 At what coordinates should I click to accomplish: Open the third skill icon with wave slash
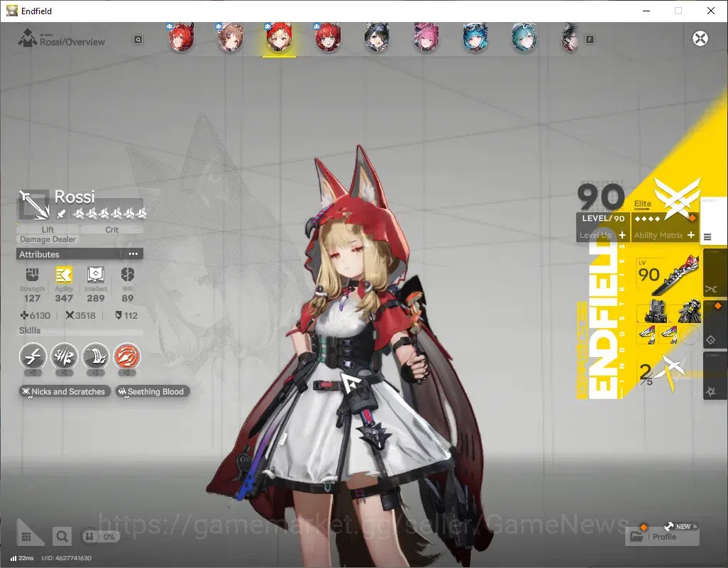[x=96, y=356]
